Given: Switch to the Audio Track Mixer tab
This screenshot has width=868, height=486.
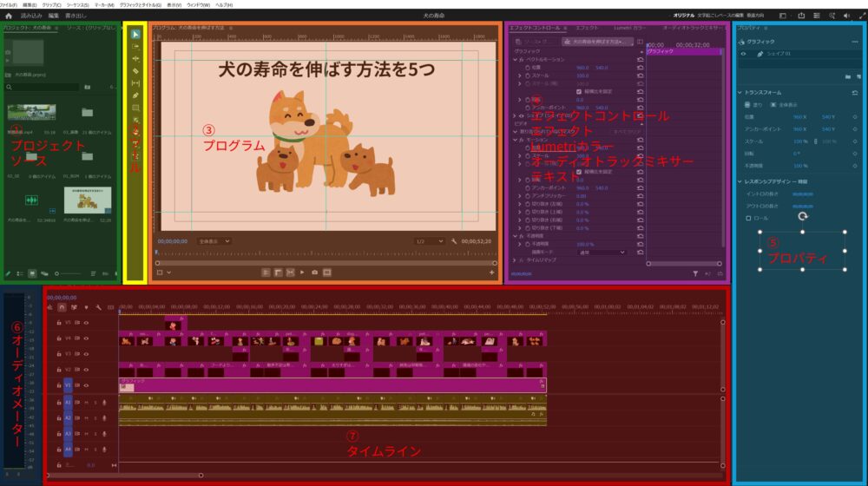Looking at the screenshot, I should (x=692, y=28).
